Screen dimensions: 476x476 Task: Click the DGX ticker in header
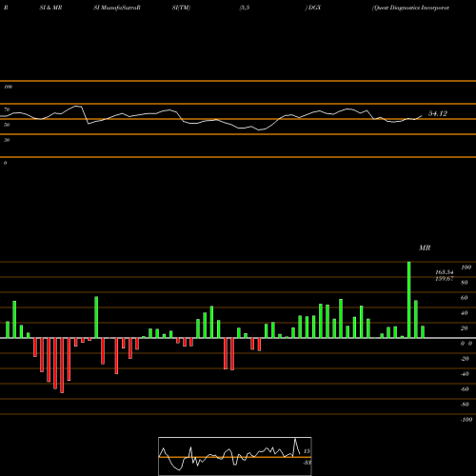pos(314,8)
